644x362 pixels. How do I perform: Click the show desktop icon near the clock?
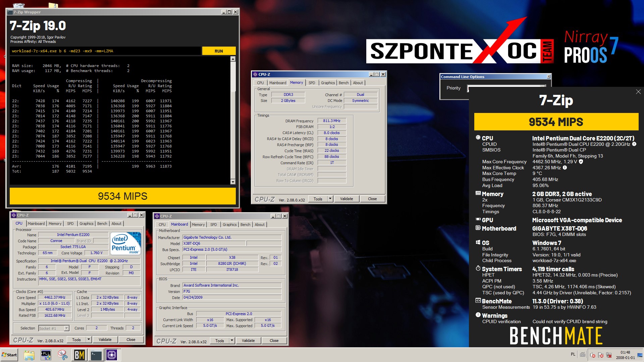coord(640,355)
